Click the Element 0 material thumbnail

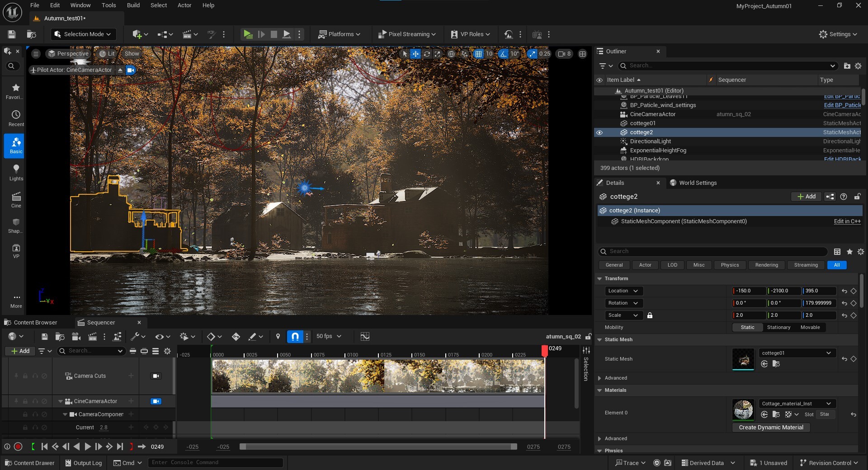point(743,410)
